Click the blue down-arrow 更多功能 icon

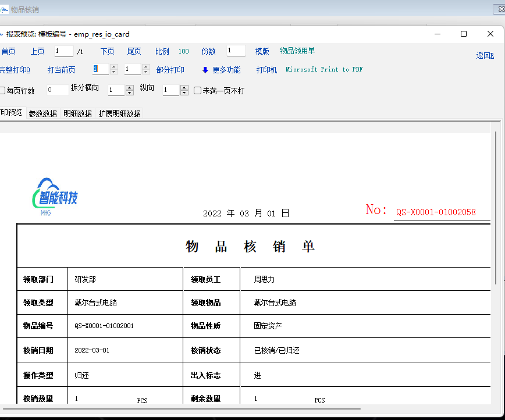205,70
